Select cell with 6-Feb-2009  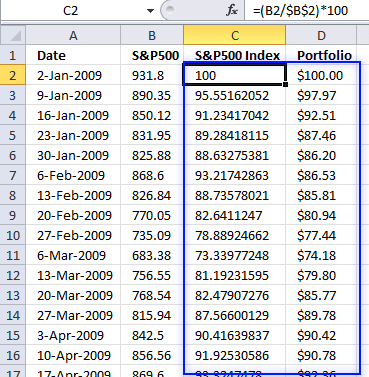(x=73, y=175)
